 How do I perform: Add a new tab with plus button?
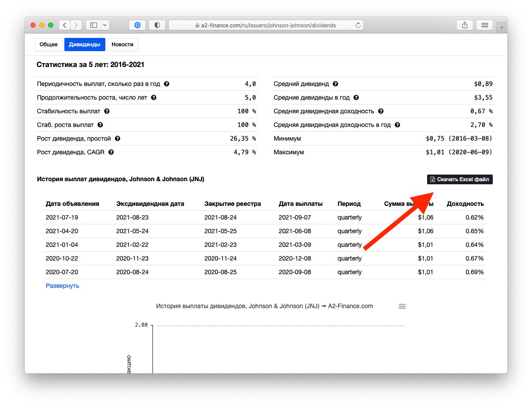pos(502,27)
